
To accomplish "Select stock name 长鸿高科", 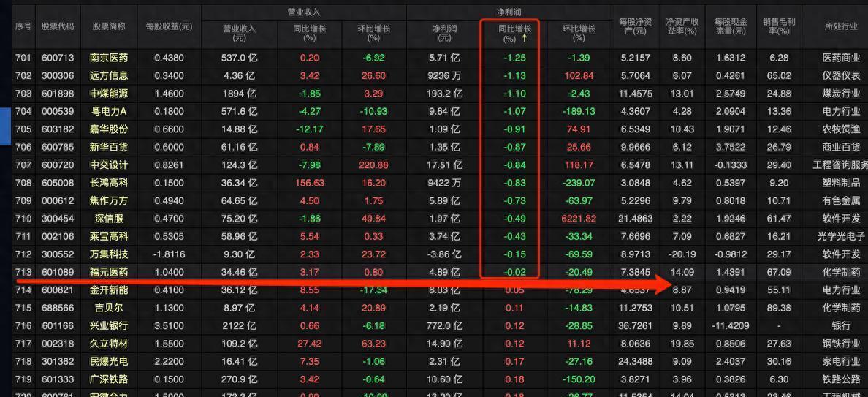I will [108, 183].
